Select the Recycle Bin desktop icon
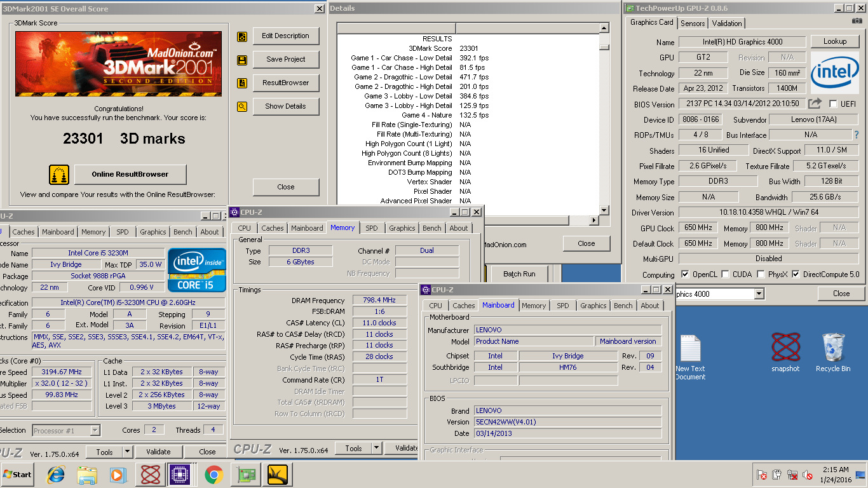 (x=833, y=353)
